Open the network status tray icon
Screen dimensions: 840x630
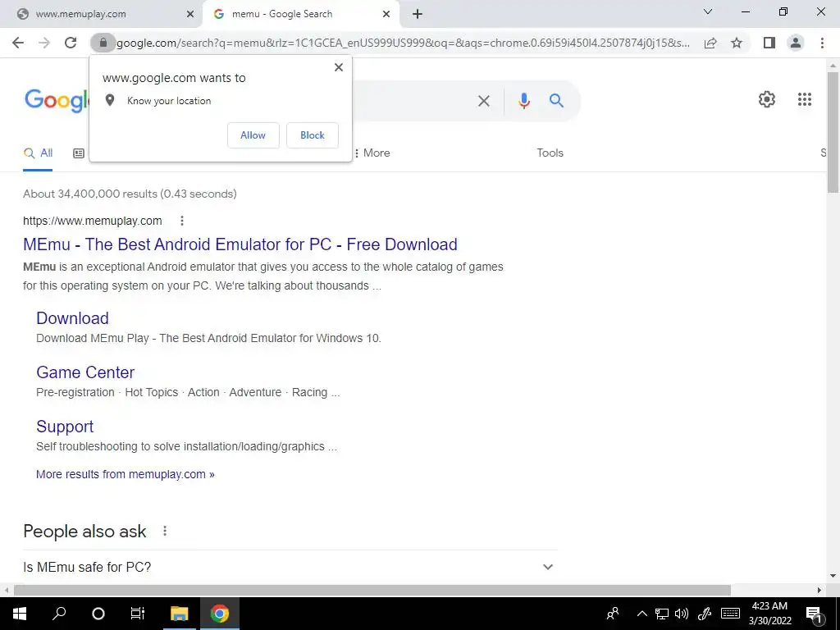click(x=662, y=614)
